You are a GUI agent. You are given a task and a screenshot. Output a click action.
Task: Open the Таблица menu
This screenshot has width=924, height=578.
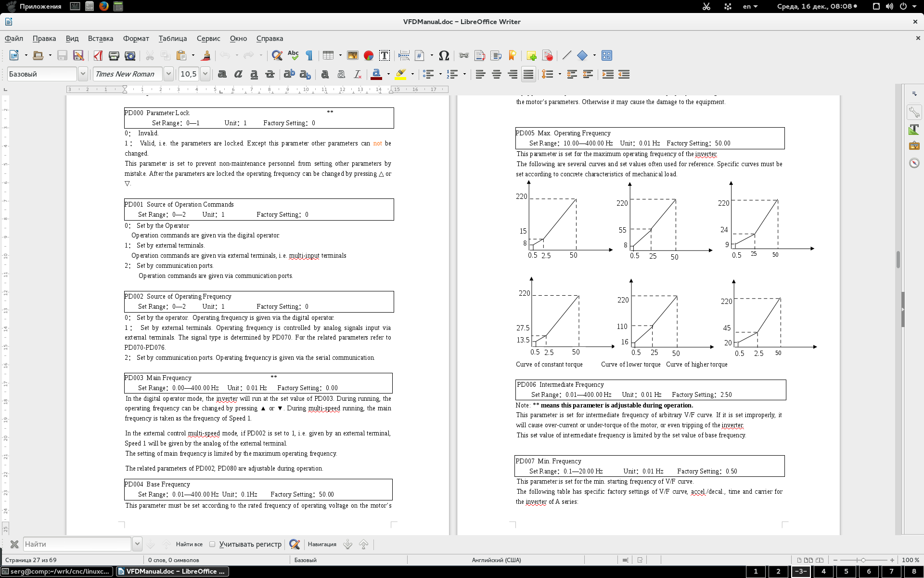172,39
